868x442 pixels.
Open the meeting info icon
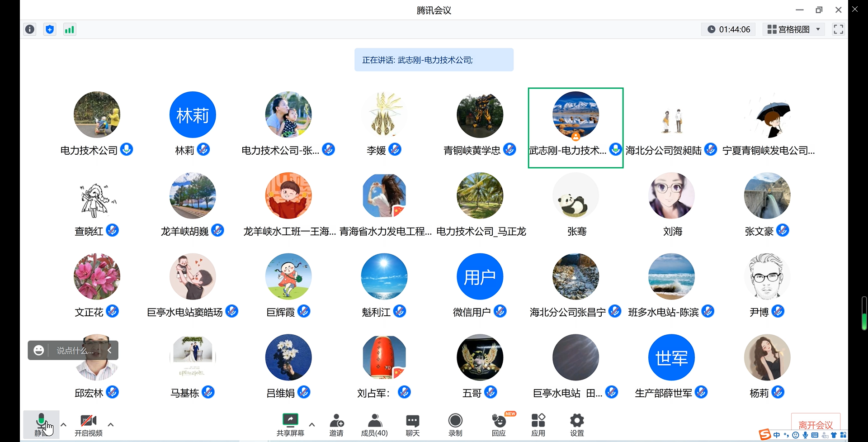[x=30, y=29]
